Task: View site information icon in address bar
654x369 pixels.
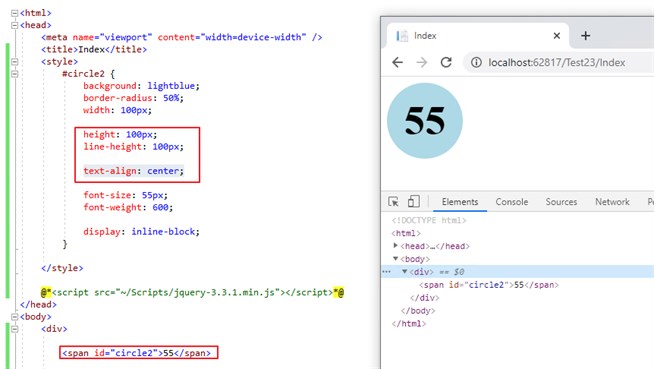Action: click(x=476, y=63)
